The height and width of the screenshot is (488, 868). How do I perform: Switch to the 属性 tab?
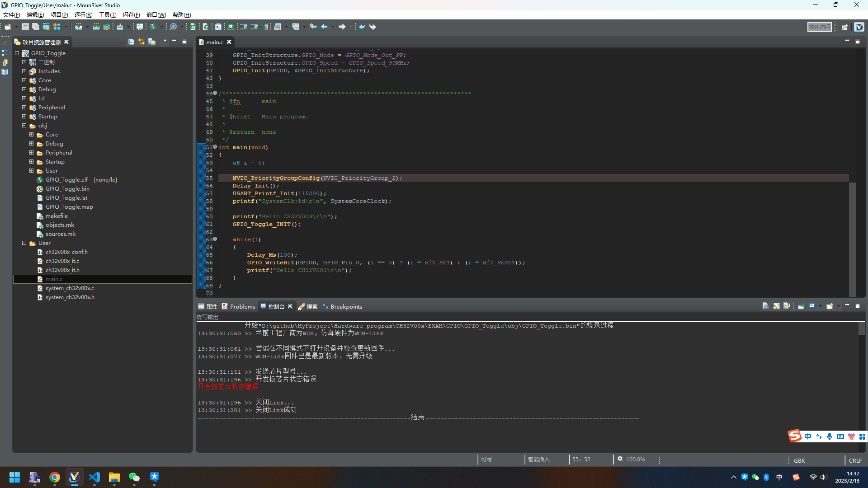click(x=208, y=306)
